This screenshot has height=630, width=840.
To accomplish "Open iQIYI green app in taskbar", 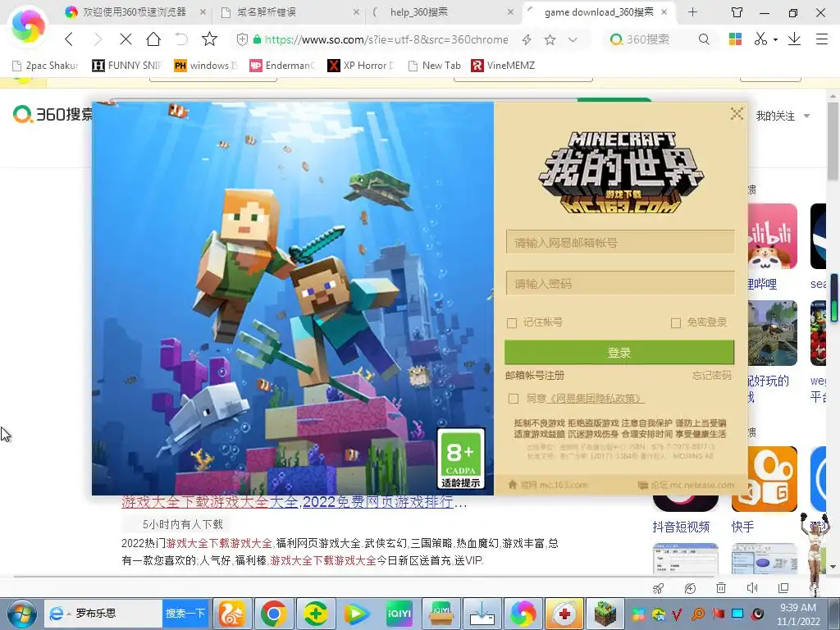I will 399,614.
